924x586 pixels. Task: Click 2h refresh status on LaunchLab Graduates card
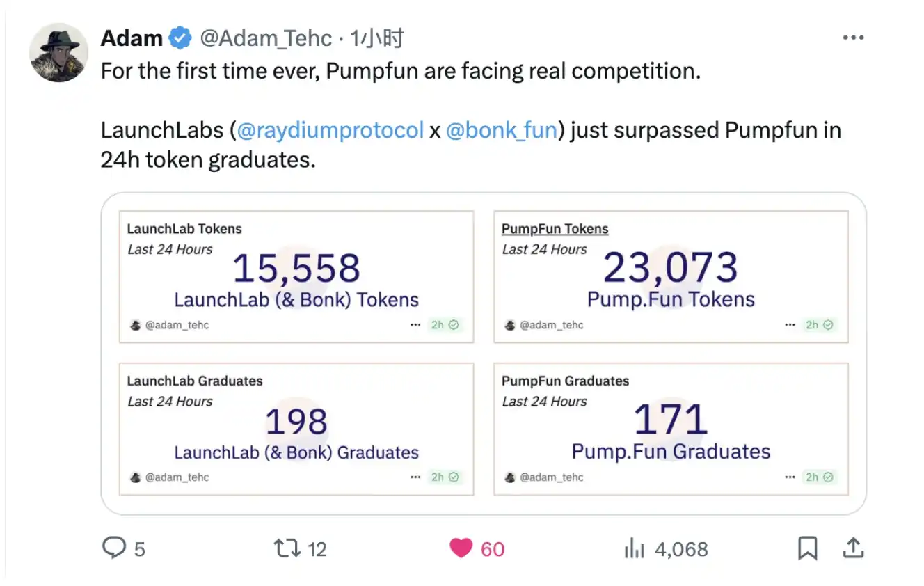tap(445, 477)
